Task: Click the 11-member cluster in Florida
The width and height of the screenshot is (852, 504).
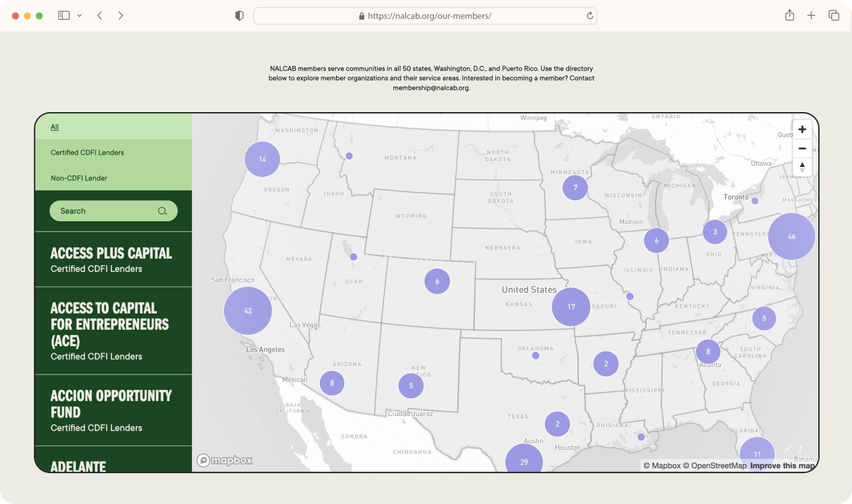Action: click(x=757, y=454)
